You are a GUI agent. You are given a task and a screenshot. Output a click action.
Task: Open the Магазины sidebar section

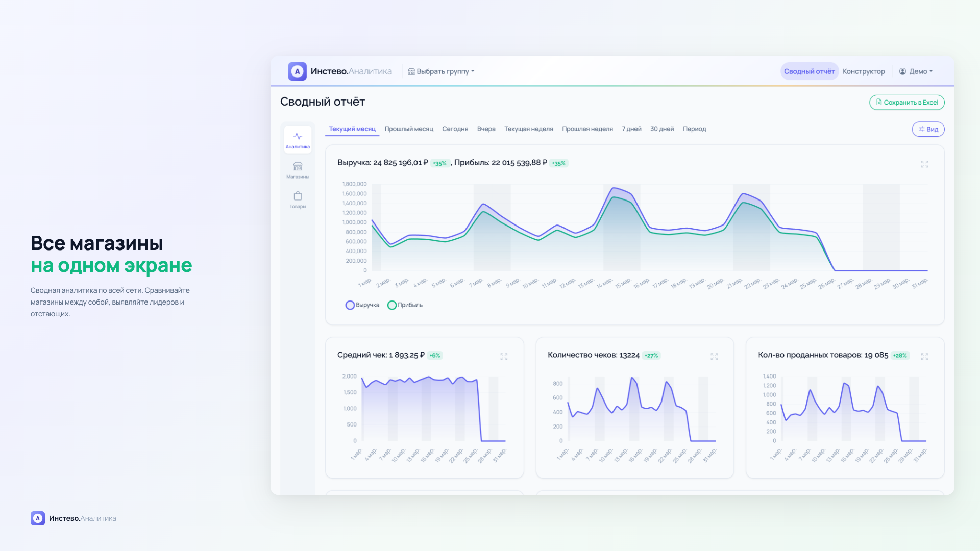(298, 170)
